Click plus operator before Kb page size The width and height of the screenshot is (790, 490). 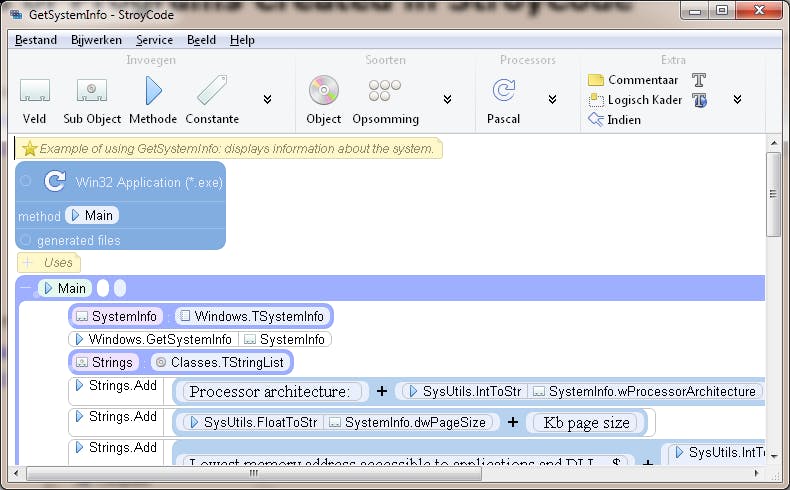(x=513, y=422)
